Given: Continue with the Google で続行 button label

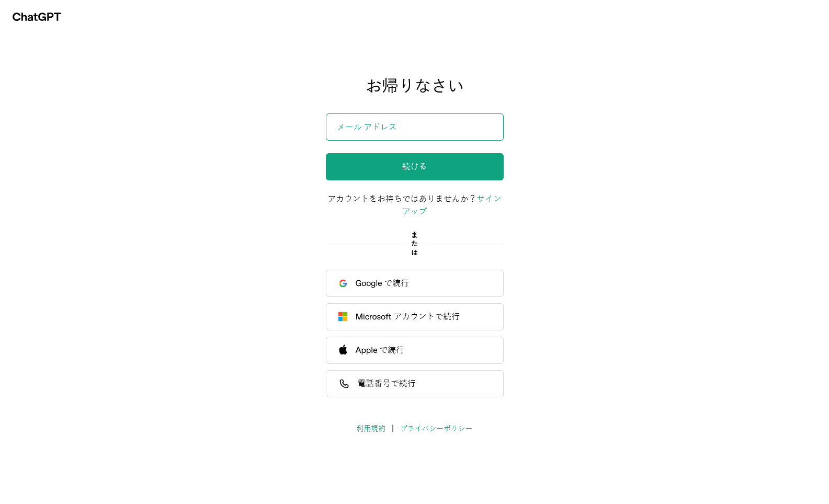Looking at the screenshot, I should 382,283.
